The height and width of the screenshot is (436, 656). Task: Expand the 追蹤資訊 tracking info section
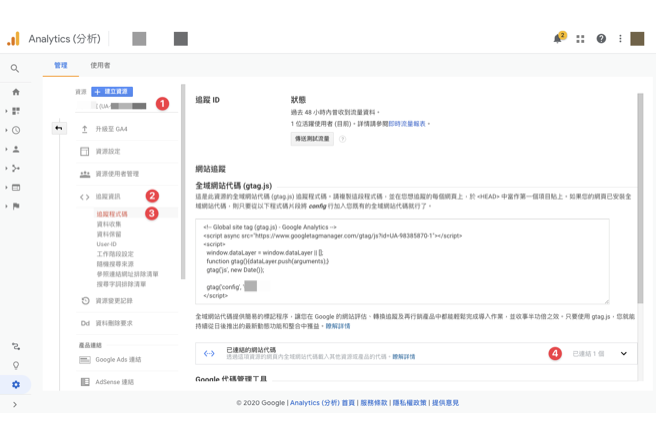[x=108, y=197]
